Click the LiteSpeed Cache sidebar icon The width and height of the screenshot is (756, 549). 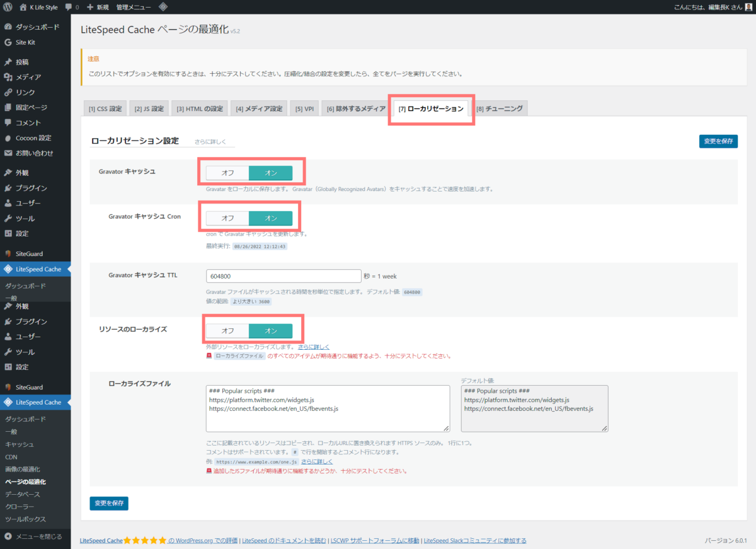pyautogui.click(x=6, y=269)
